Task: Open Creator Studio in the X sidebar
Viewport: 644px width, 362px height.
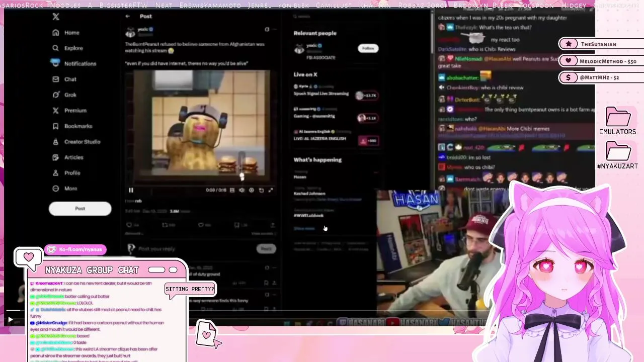Action: [76, 142]
